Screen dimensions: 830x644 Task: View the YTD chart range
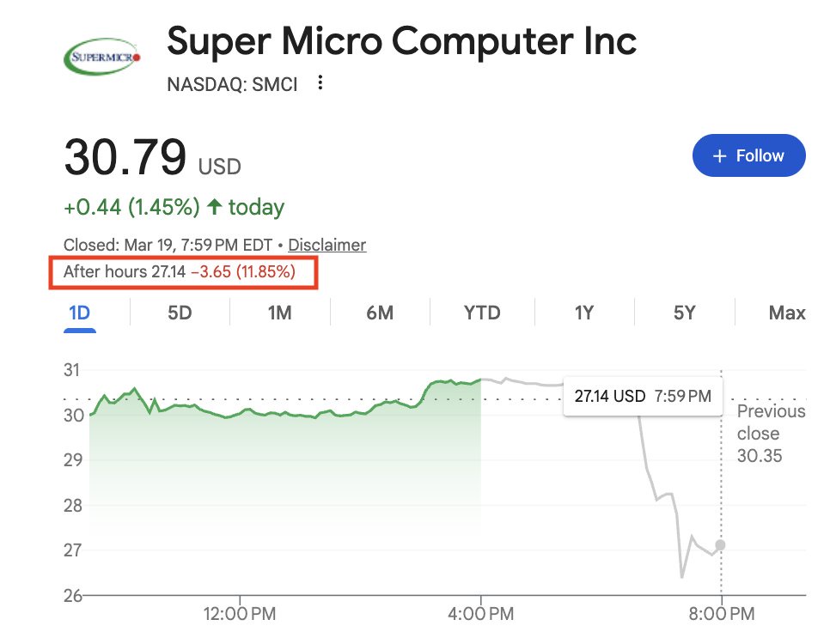pos(482,313)
